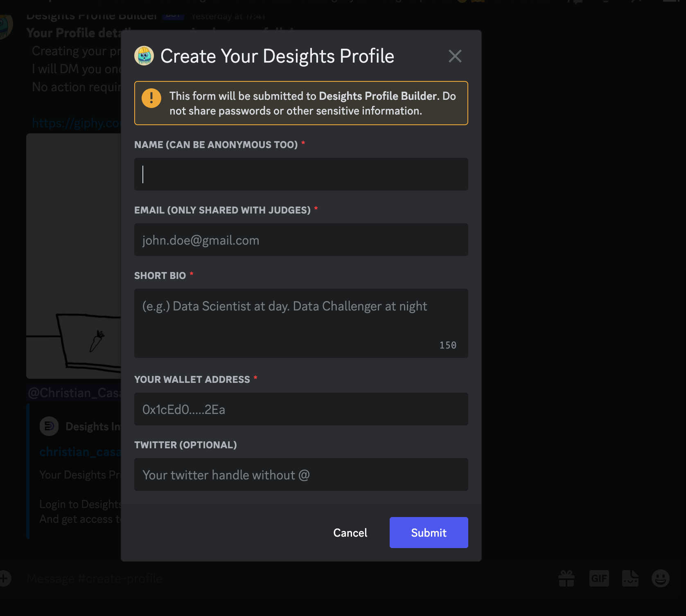Viewport: 686px width, 616px height.
Task: Click the Email field with john.doe placeholder
Action: 301,240
